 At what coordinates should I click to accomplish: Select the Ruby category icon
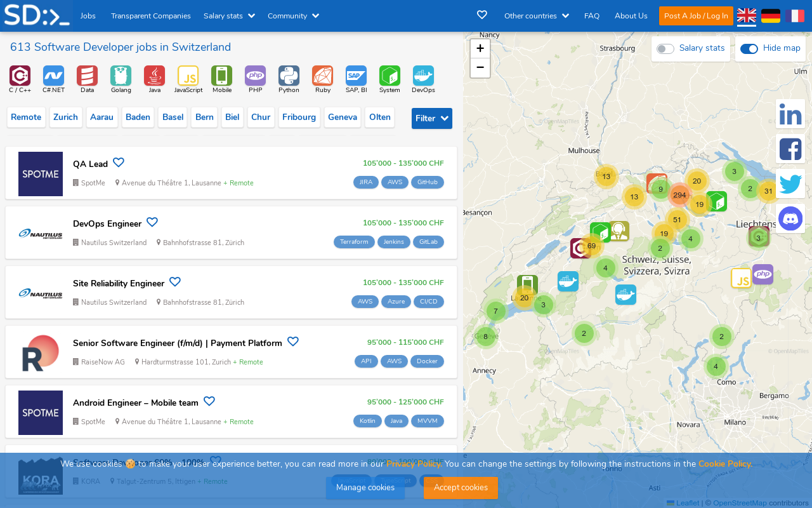pos(323,76)
